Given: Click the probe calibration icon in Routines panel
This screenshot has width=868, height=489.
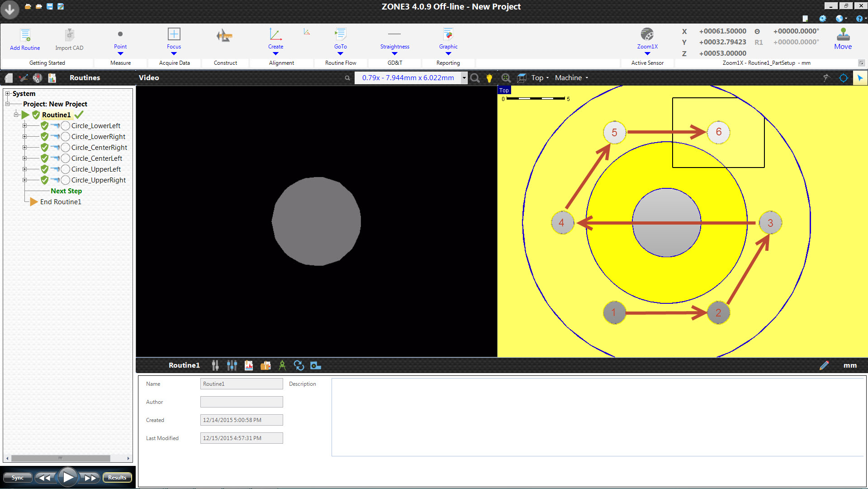Looking at the screenshot, I should 24,77.
